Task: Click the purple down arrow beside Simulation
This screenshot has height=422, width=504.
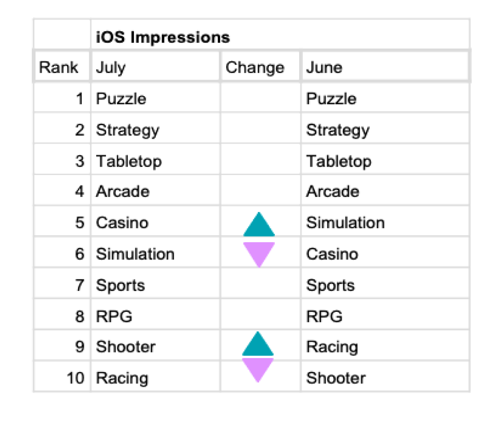Action: coord(259,255)
